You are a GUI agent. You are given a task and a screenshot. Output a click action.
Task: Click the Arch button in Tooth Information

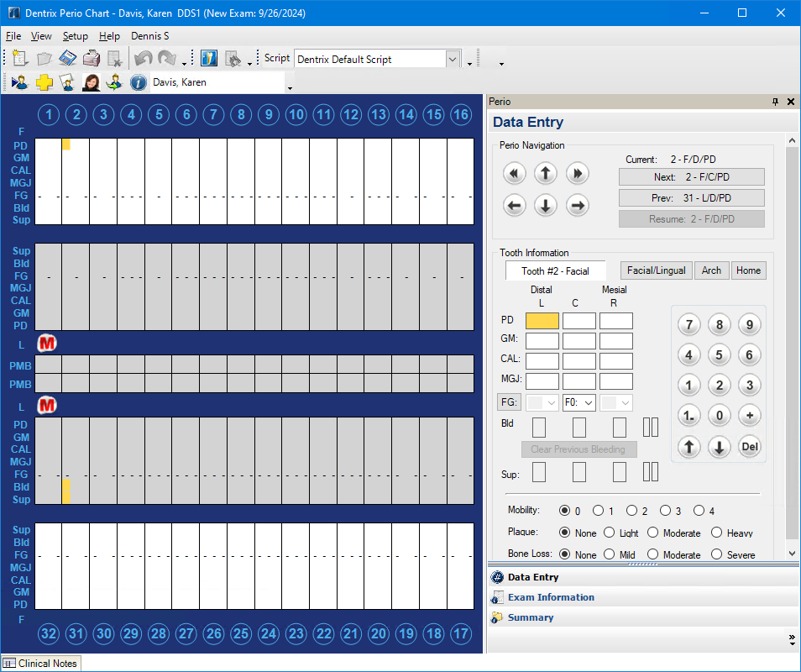point(711,270)
